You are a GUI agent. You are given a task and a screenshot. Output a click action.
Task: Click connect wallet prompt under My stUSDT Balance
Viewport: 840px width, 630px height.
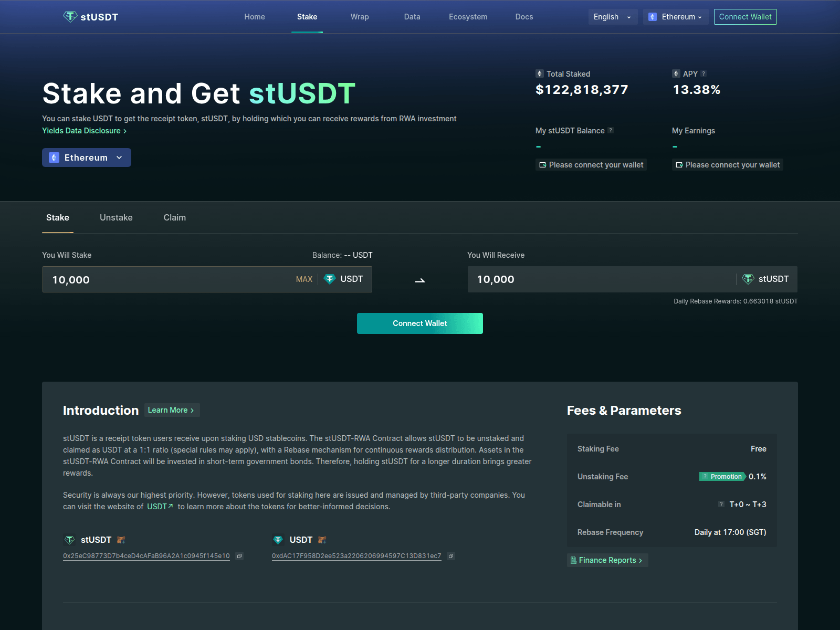click(591, 165)
